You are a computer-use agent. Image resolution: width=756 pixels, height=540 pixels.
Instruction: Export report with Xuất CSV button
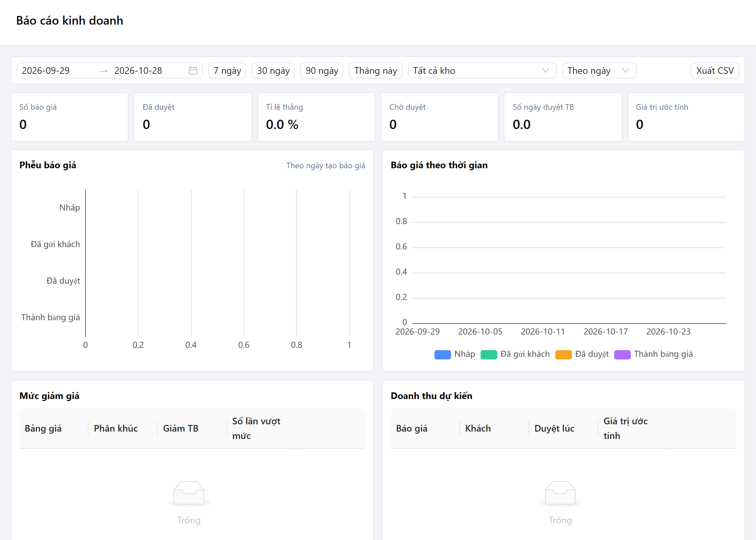715,70
